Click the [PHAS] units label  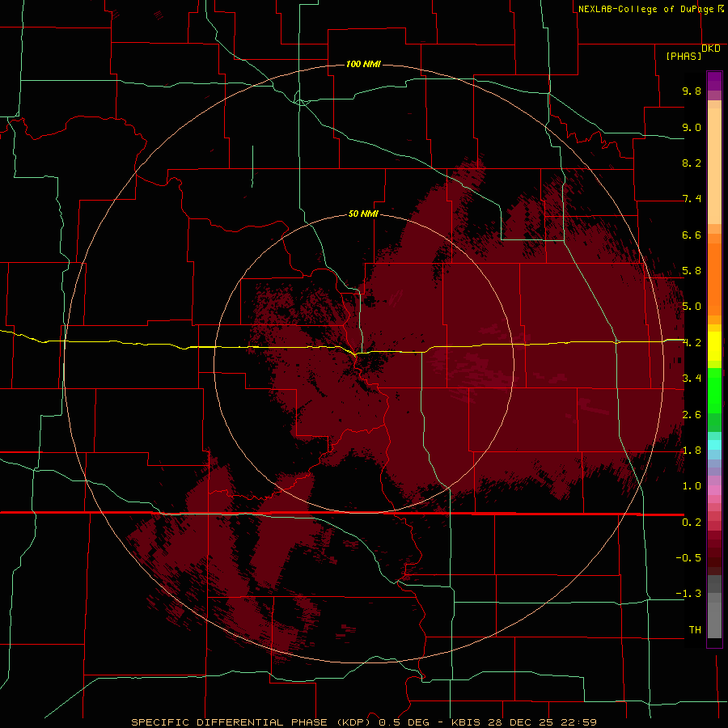coord(684,56)
